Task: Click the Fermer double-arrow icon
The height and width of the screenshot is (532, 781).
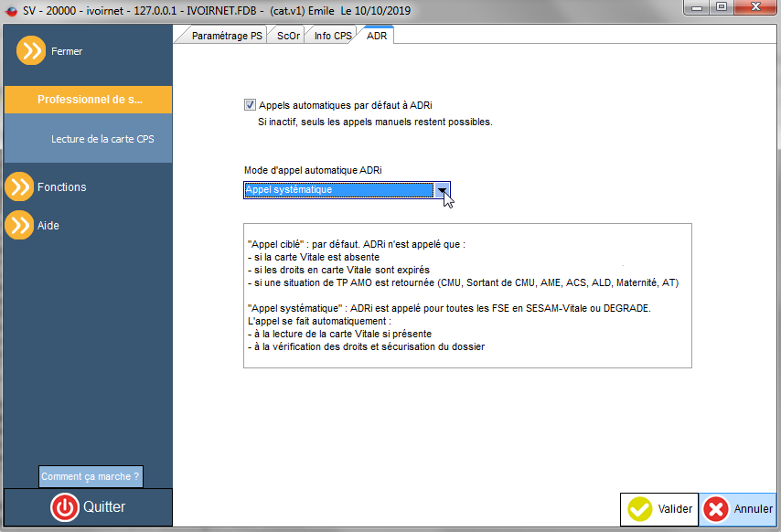Action: 31,51
